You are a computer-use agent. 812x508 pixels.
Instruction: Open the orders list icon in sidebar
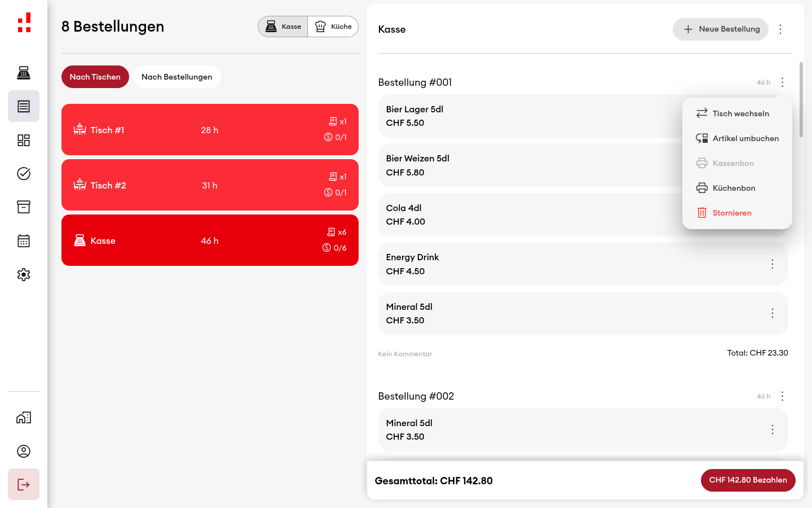click(24, 106)
